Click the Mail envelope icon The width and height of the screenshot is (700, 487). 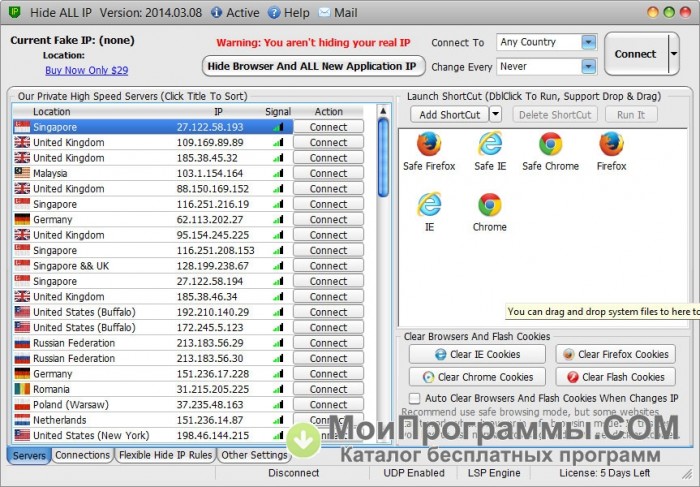pos(324,12)
